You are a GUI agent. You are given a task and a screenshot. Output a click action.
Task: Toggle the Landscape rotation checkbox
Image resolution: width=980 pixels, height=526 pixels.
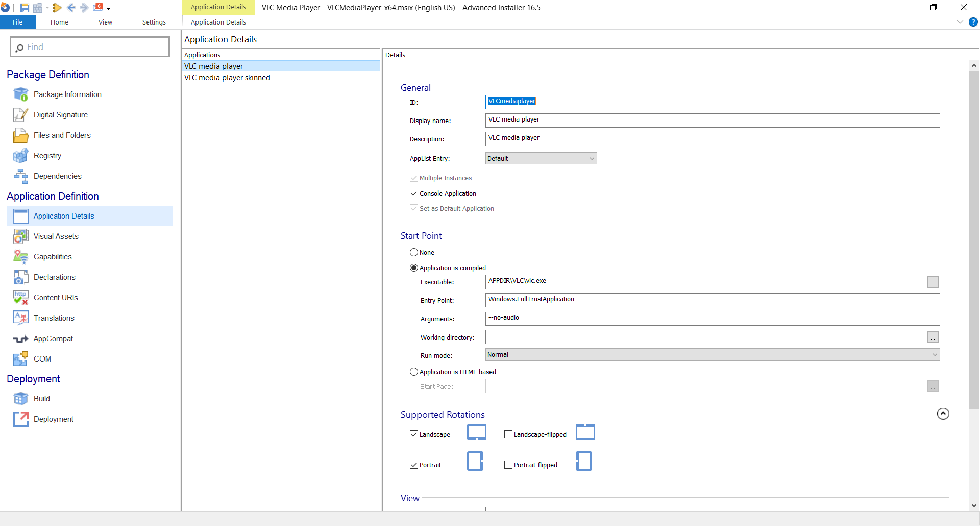[x=414, y=434]
